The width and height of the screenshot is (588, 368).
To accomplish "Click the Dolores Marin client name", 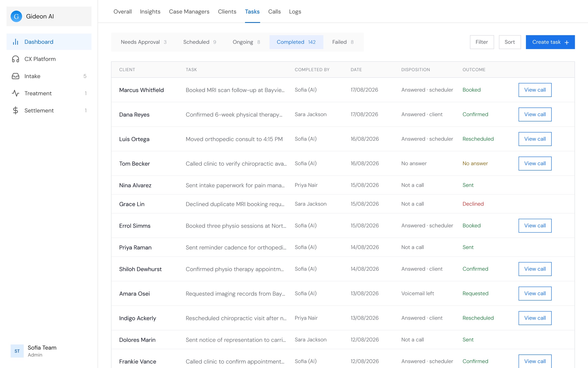I will (x=137, y=340).
